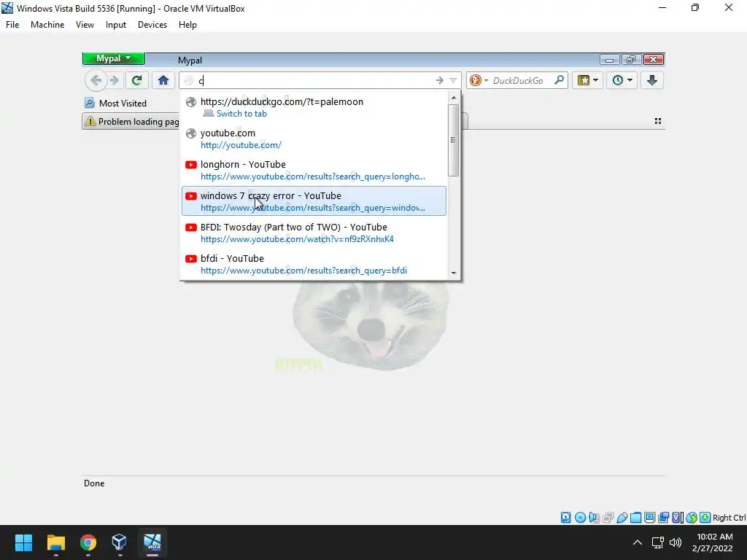Viewport: 747px width, 560px height.
Task: Reload the page with the refresh icon
Action: (136, 80)
